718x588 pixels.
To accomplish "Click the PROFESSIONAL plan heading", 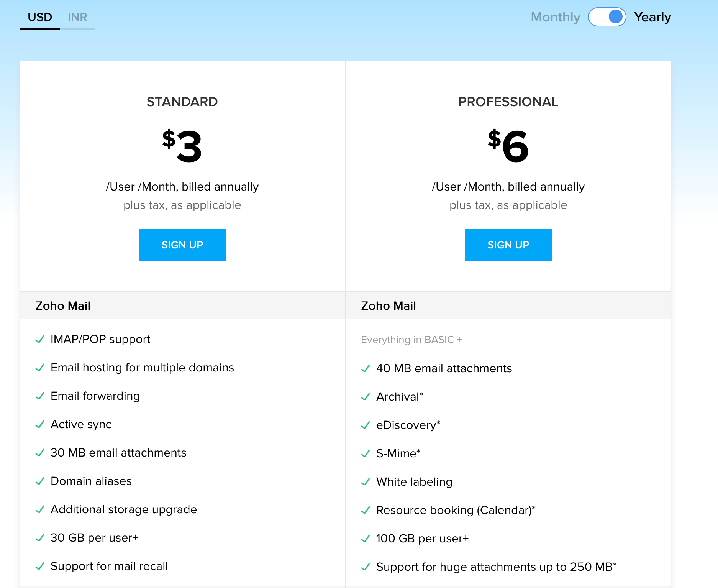I will point(508,102).
